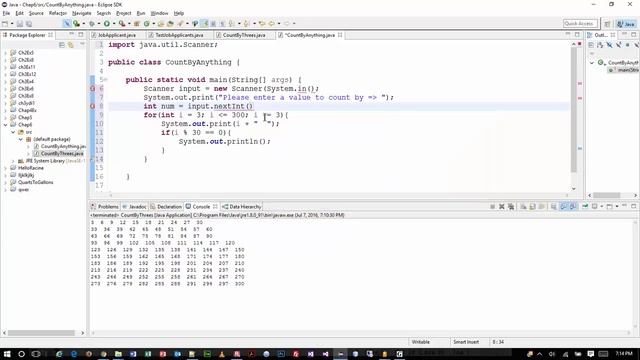
Task: Click the Windows Start button
Action: pos(7,354)
